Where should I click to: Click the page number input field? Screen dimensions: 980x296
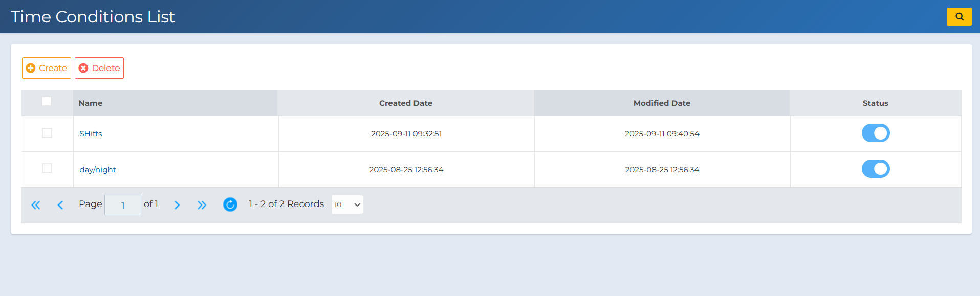pos(123,205)
